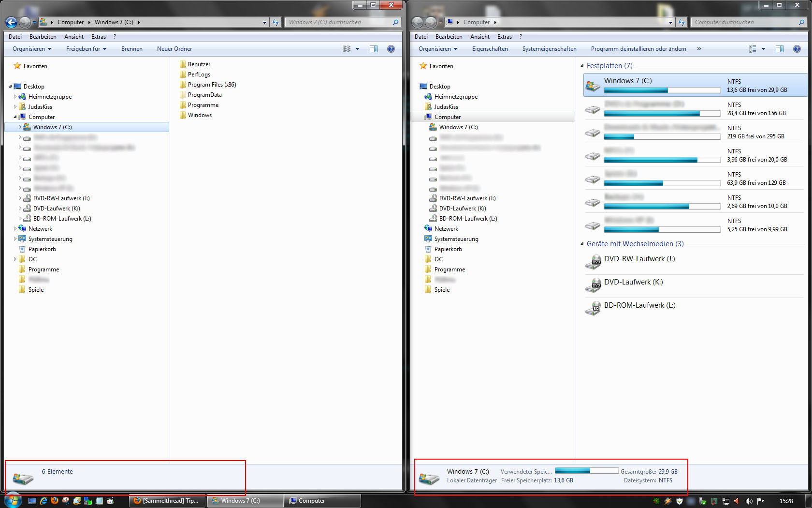Click the usage bar of drive with 63,9 GB frei
This screenshot has width=812, height=508.
662,183
